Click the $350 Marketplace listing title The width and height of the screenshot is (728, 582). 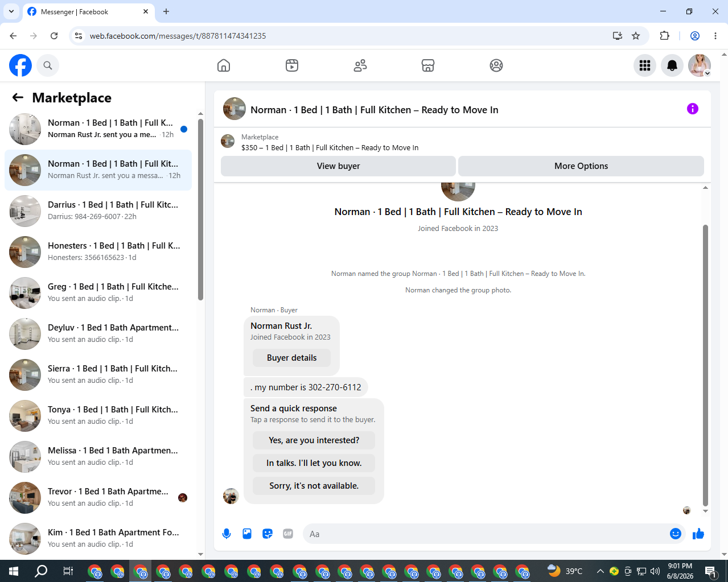330,147
